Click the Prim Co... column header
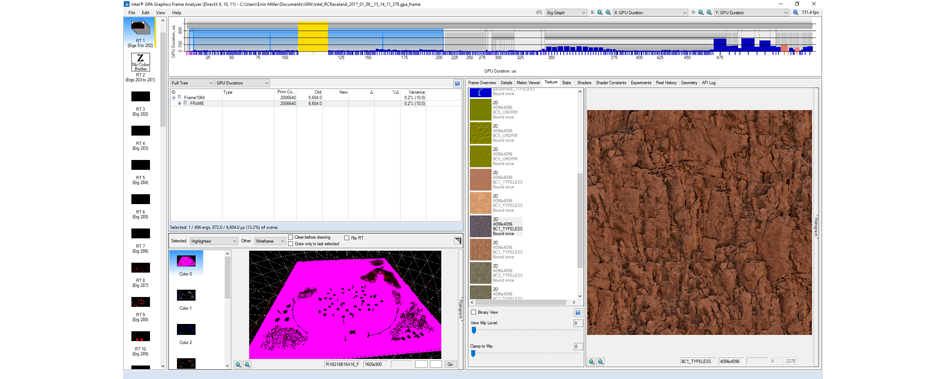Image resolution: width=947 pixels, height=379 pixels. coord(286,92)
